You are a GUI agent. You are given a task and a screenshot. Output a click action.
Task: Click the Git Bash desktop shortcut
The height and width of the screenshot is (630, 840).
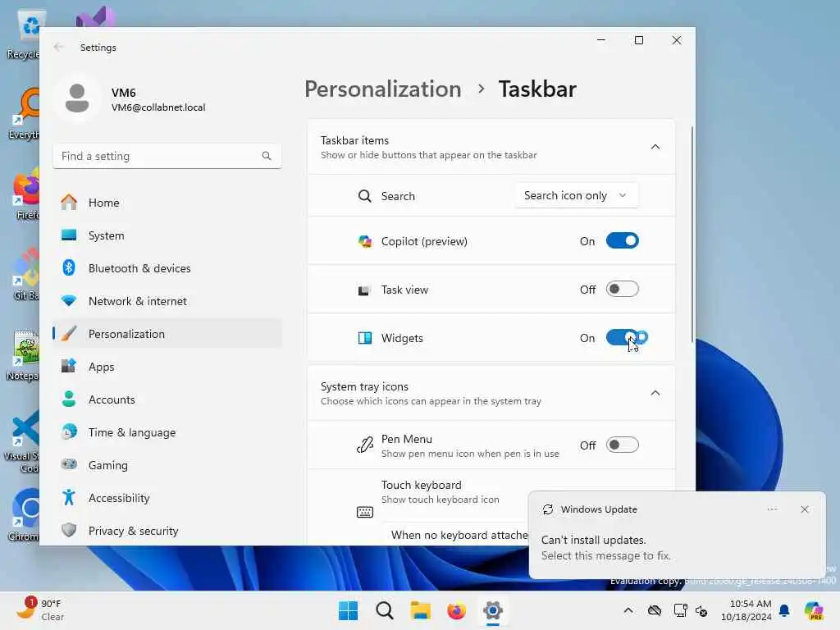pos(25,274)
